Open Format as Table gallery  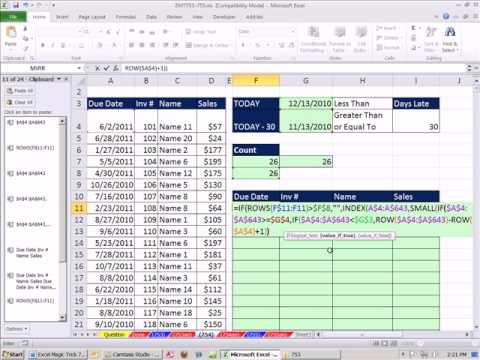340,39
